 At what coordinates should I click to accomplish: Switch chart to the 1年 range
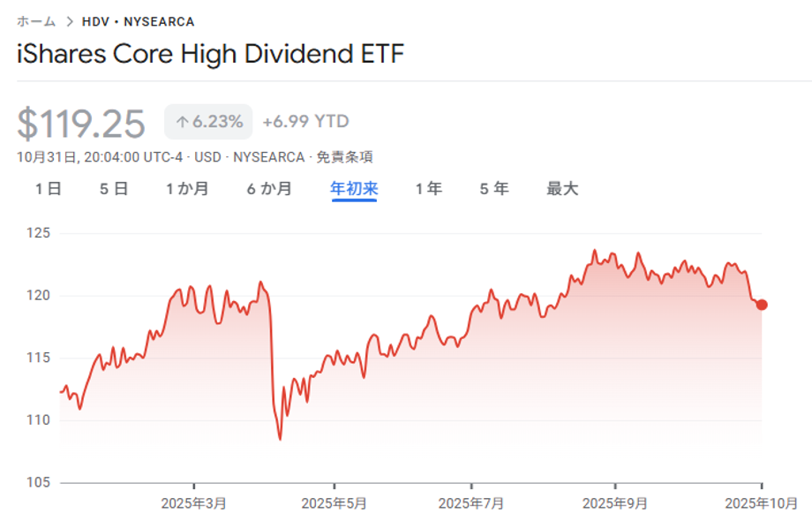click(x=429, y=188)
